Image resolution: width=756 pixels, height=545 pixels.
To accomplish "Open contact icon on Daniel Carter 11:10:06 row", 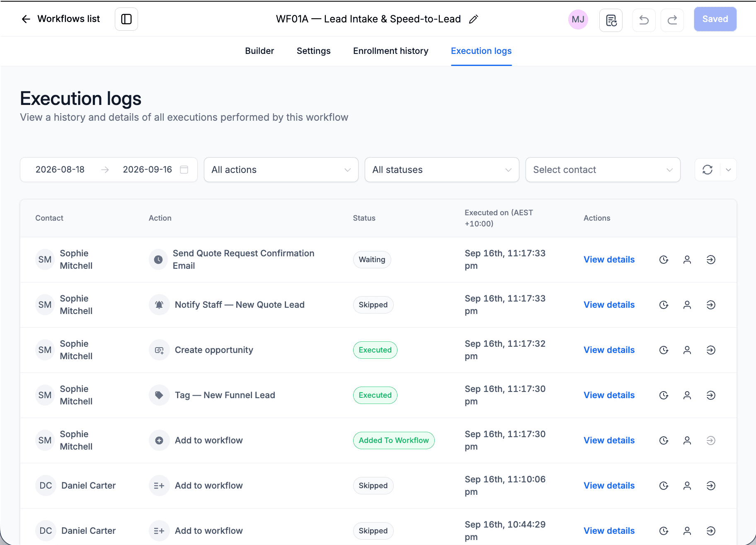I will point(687,486).
